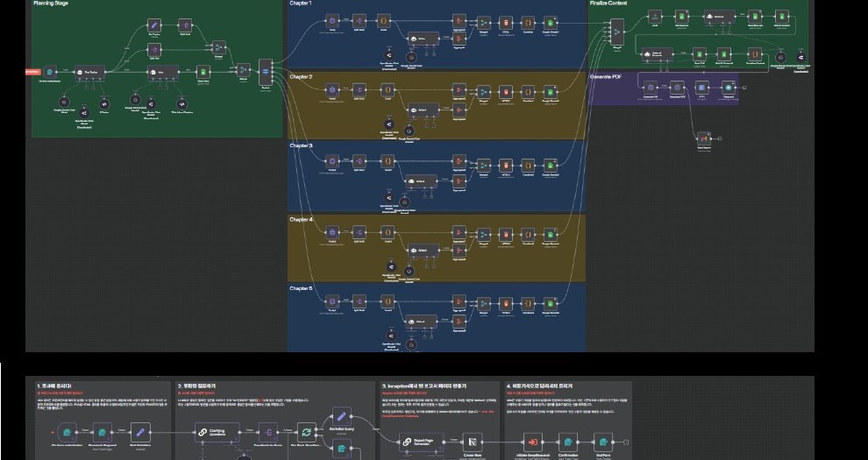Select the Set Variables pencil node in lower workflow
This screenshot has height=460, width=868.
coord(140,432)
